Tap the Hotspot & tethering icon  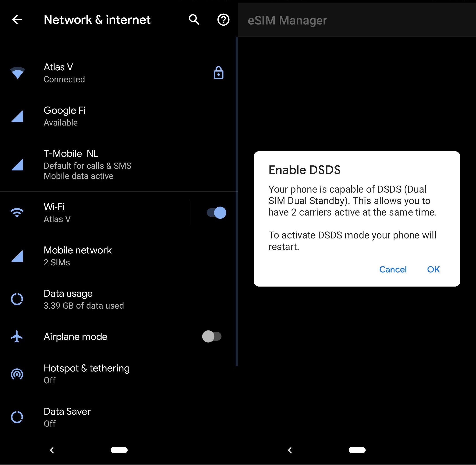(17, 374)
